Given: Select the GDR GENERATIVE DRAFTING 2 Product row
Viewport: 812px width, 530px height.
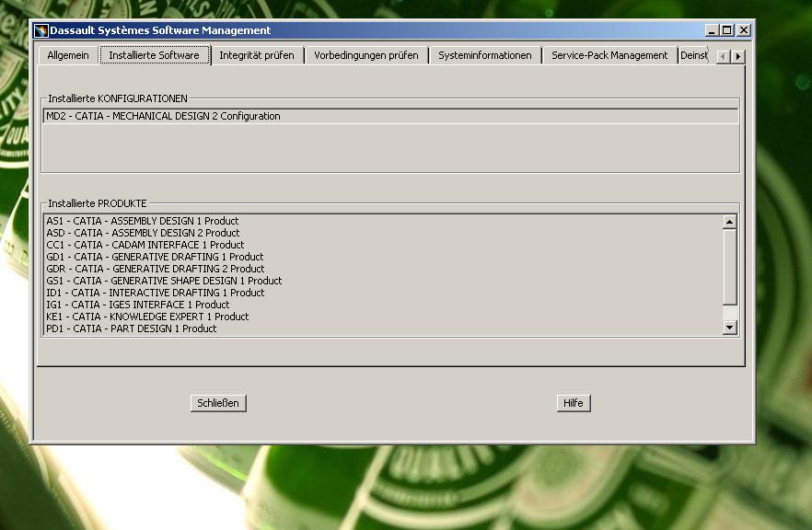Looking at the screenshot, I should click(x=383, y=269).
